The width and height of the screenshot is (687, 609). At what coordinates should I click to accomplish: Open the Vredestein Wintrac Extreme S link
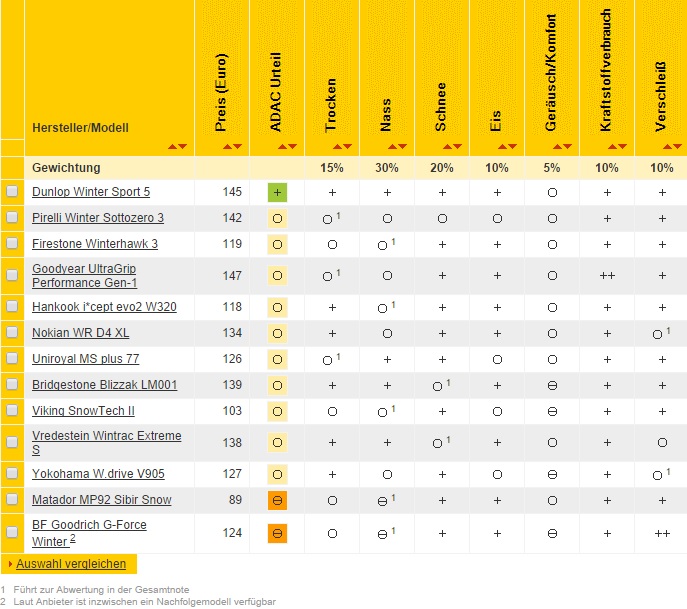pyautogui.click(x=106, y=443)
